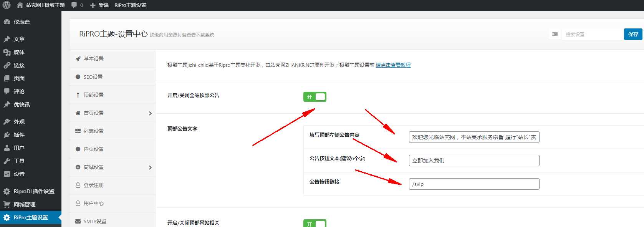Screen dimensions: 644x227
Task: Open the 列表设置 tab
Action: click(x=113, y=131)
